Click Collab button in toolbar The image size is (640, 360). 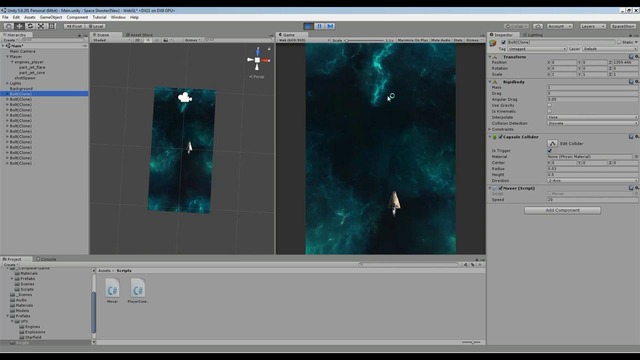click(516, 26)
